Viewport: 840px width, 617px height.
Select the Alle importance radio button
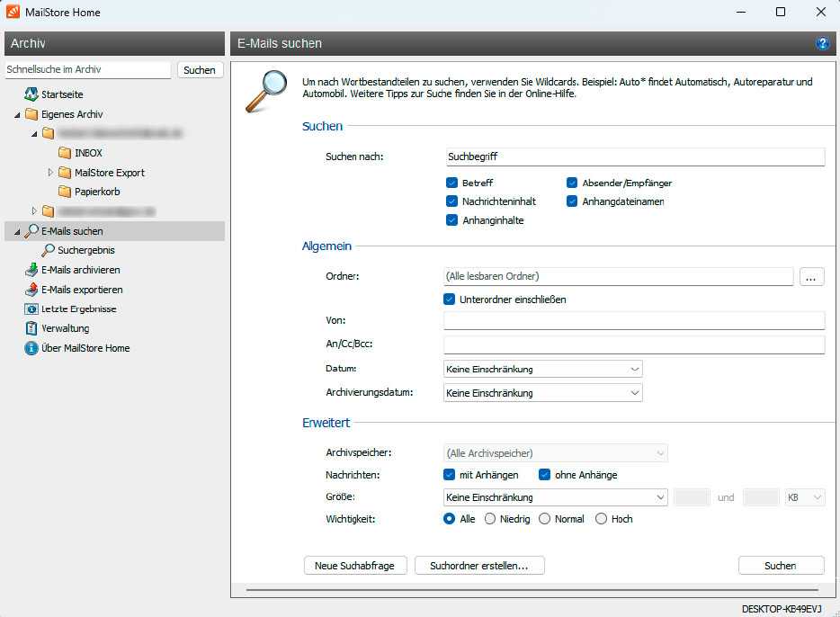pos(449,519)
